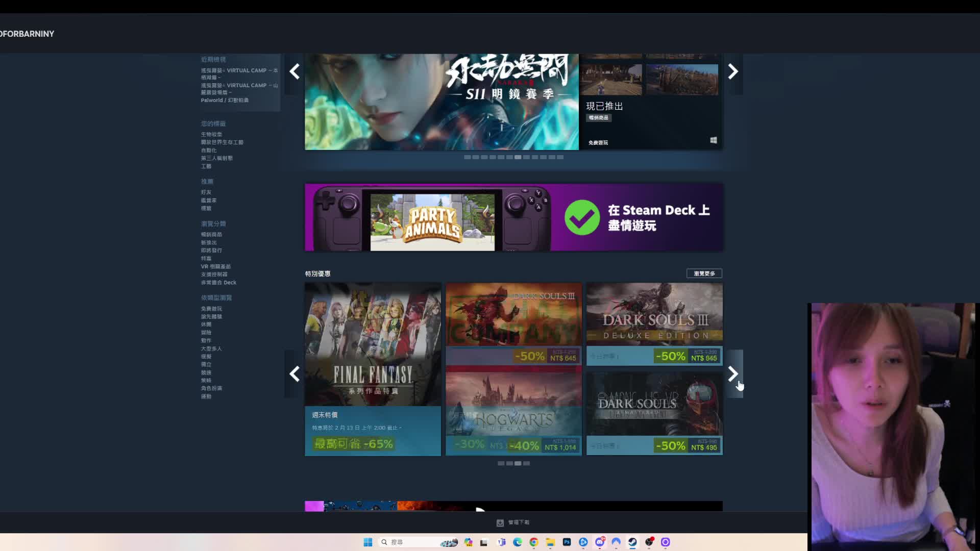
Task: Switch to Google Chrome in taskbar
Action: click(534, 542)
